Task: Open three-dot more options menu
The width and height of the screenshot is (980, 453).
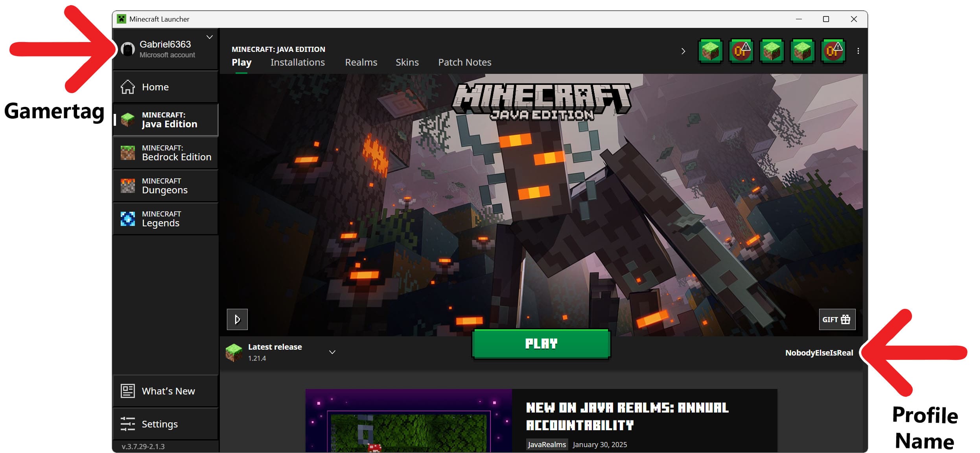Action: coord(858,51)
